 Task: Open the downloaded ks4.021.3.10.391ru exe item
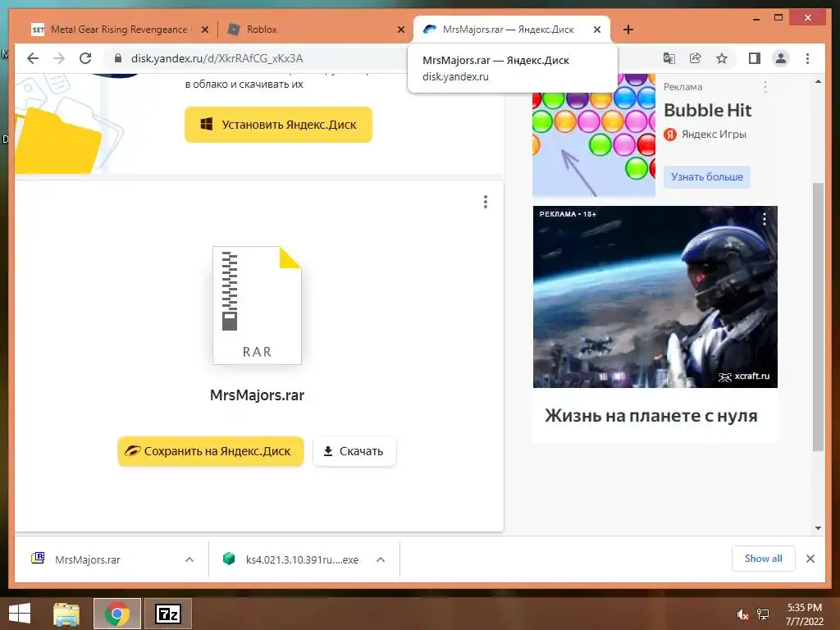[302, 559]
